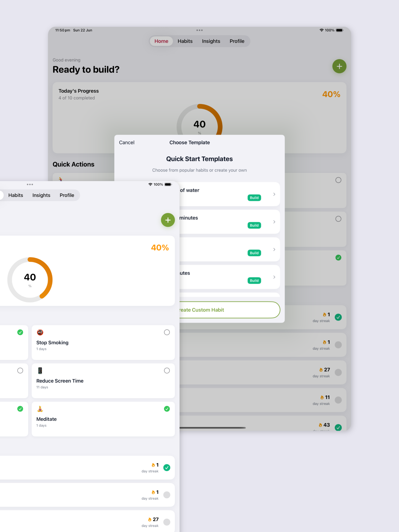Switch to Habits tab in front window

(x=16, y=195)
